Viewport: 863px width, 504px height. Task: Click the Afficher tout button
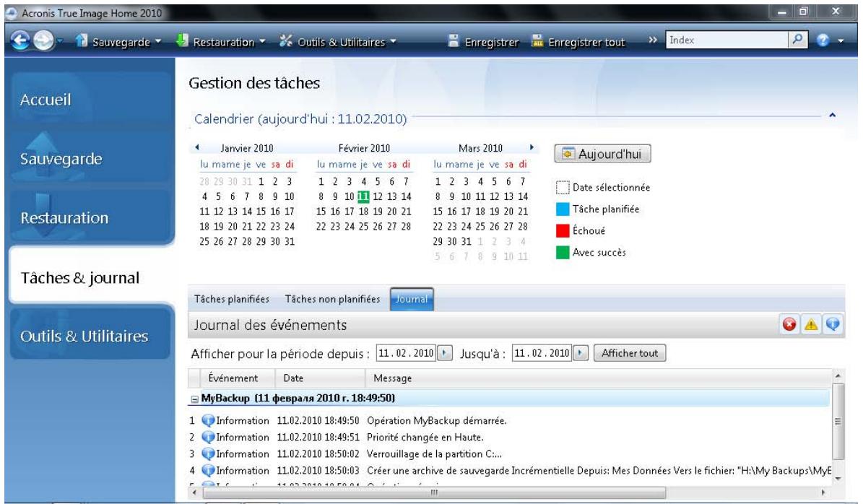[630, 353]
